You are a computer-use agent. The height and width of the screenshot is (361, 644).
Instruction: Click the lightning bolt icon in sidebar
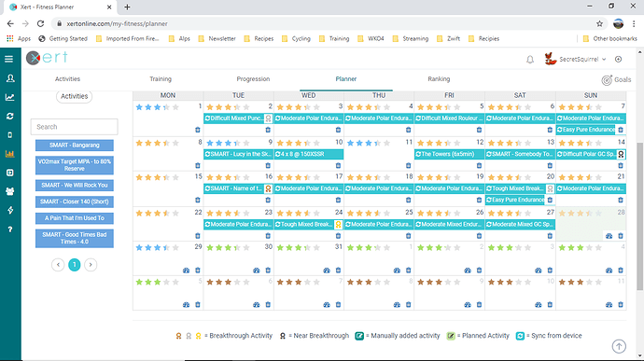pyautogui.click(x=10, y=210)
